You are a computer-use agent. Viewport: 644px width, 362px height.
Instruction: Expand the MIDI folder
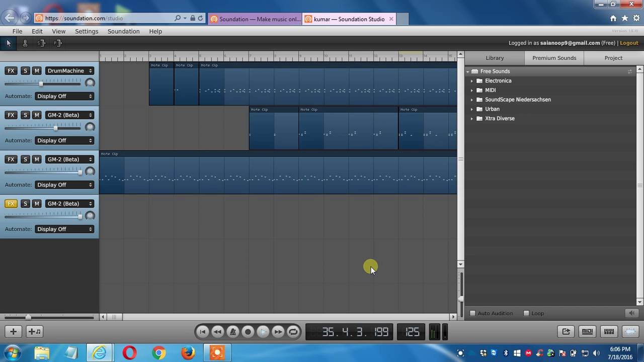pyautogui.click(x=472, y=90)
